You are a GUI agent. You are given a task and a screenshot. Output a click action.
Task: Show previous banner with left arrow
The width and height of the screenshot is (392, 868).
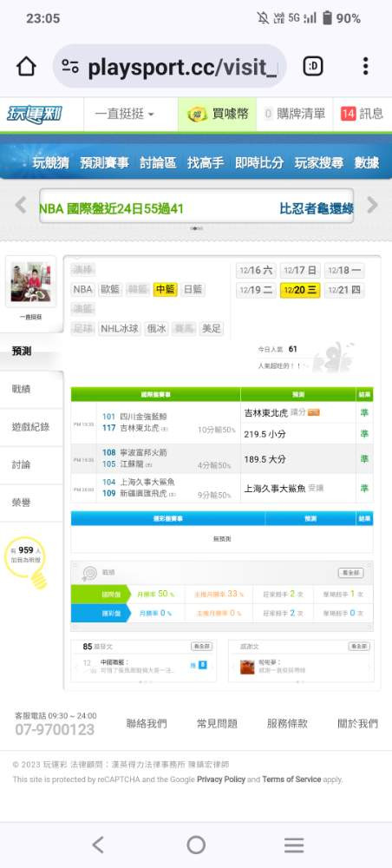[21, 205]
